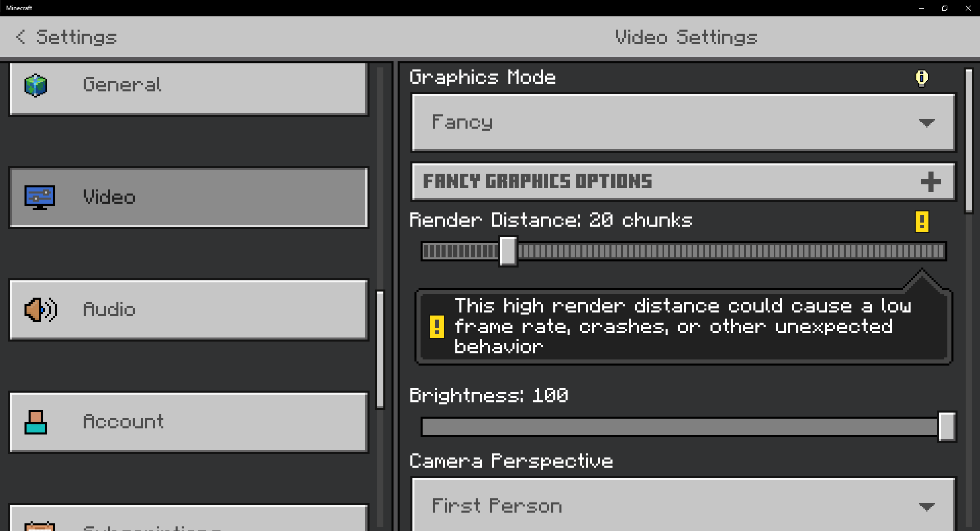
Task: Switch to the Audio settings tab
Action: pos(189,310)
